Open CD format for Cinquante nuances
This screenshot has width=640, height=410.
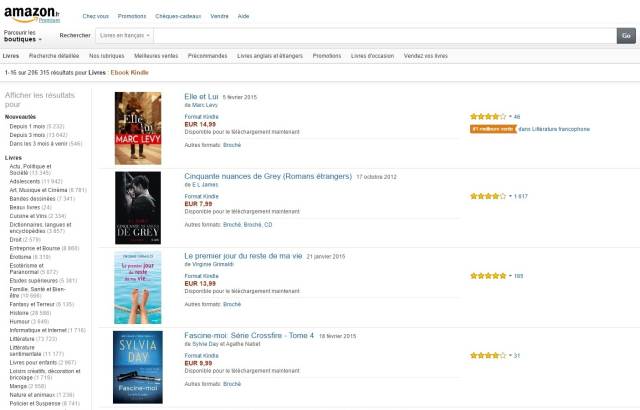point(268,225)
